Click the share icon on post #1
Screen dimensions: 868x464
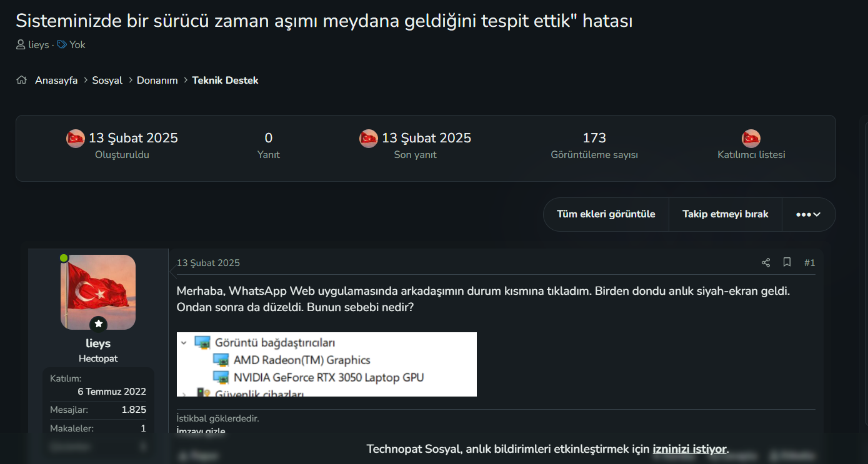[x=766, y=262]
